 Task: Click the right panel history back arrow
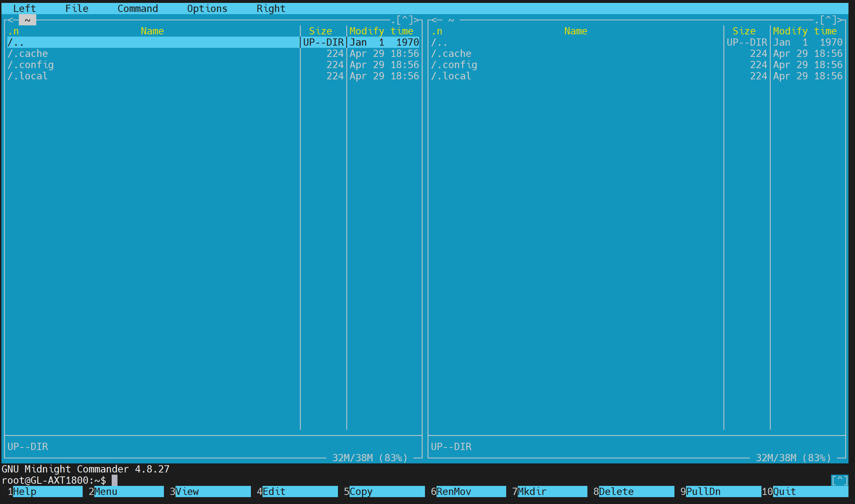(x=434, y=20)
